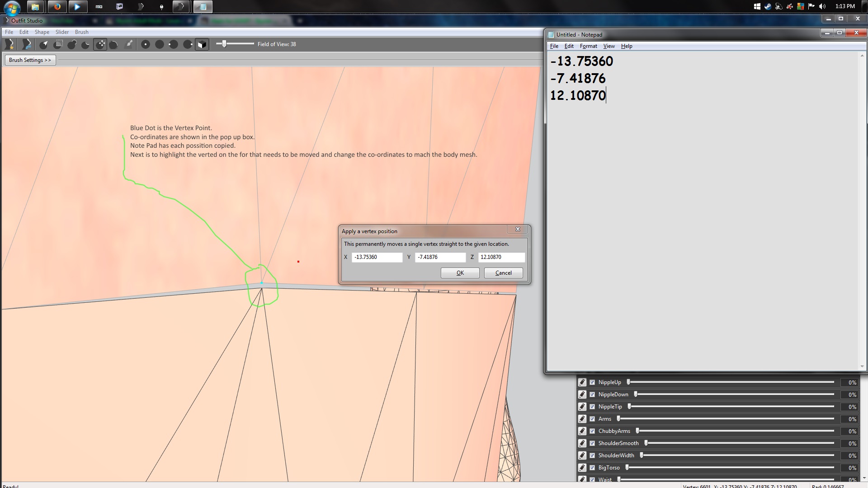Screen dimensions: 868x488
Task: Uncheck the ChubbyArms slider checkbox
Action: coord(592,431)
